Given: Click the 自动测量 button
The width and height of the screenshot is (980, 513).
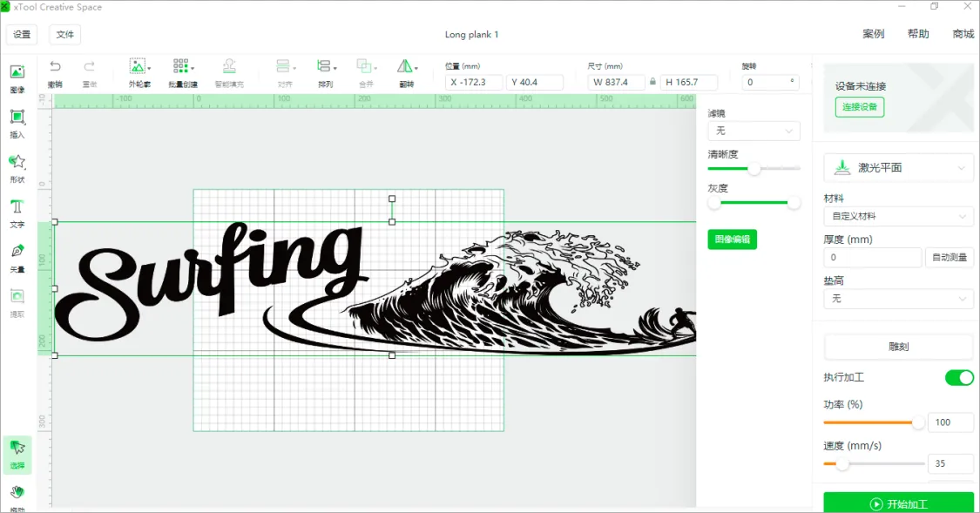Looking at the screenshot, I should (x=949, y=258).
